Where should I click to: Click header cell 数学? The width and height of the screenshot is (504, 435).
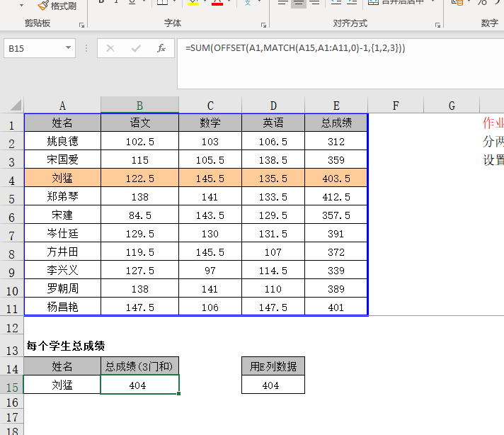pos(210,123)
